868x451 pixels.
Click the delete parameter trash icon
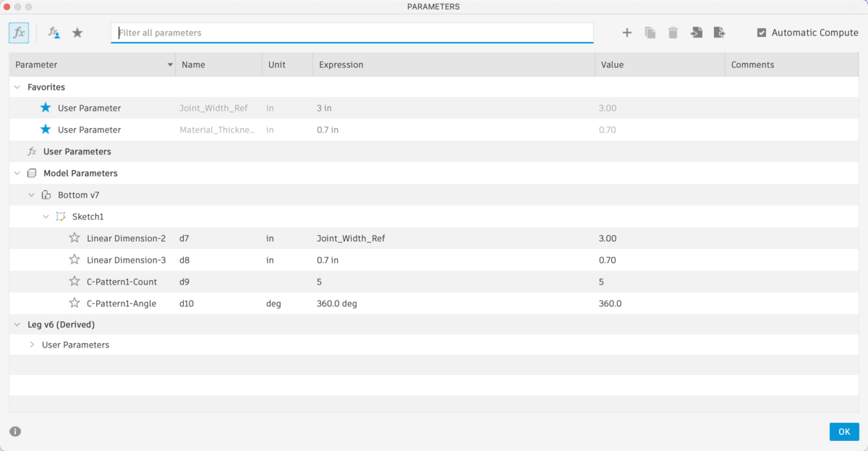[673, 33]
